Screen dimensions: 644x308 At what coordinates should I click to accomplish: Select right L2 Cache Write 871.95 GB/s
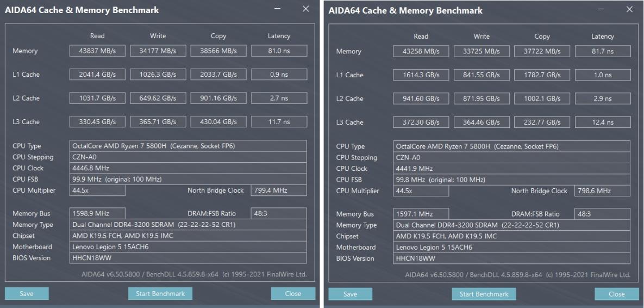coord(482,98)
